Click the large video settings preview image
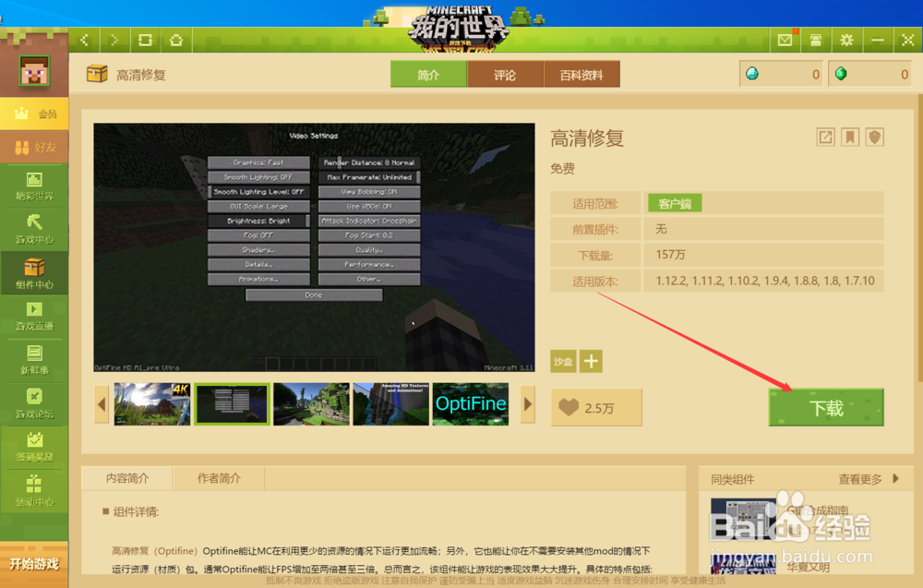The height and width of the screenshot is (588, 923). coord(315,247)
